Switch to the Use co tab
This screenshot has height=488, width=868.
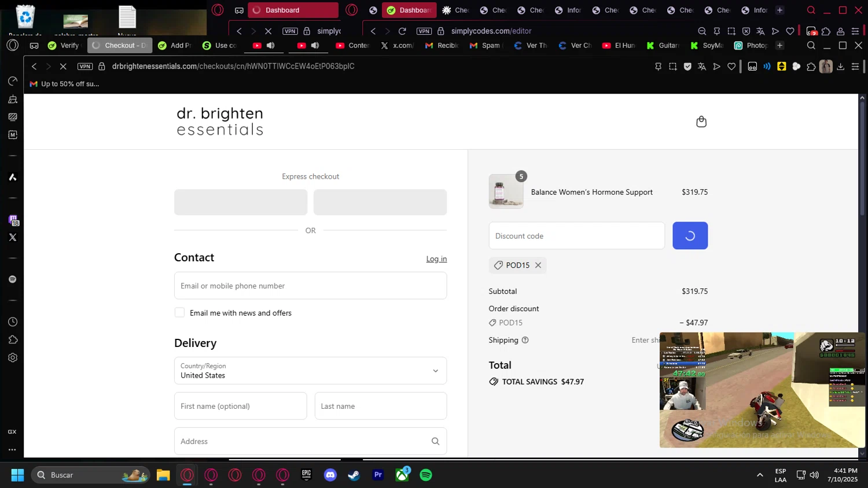pyautogui.click(x=219, y=46)
